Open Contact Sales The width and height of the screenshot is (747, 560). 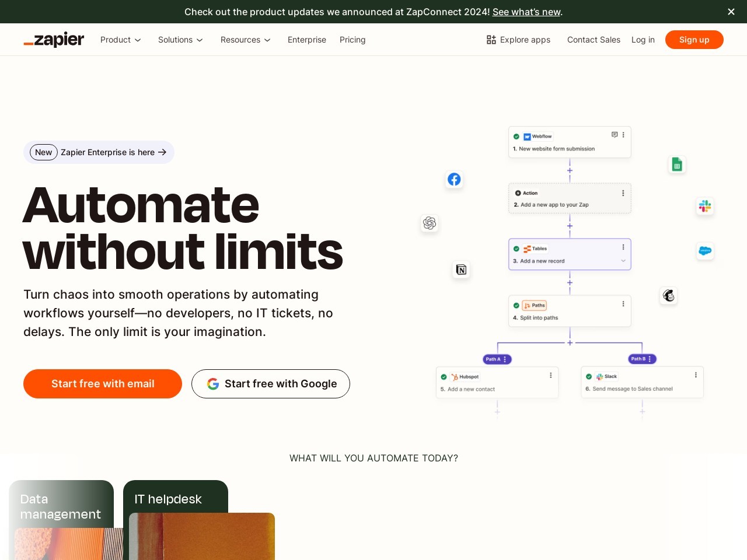pyautogui.click(x=594, y=40)
